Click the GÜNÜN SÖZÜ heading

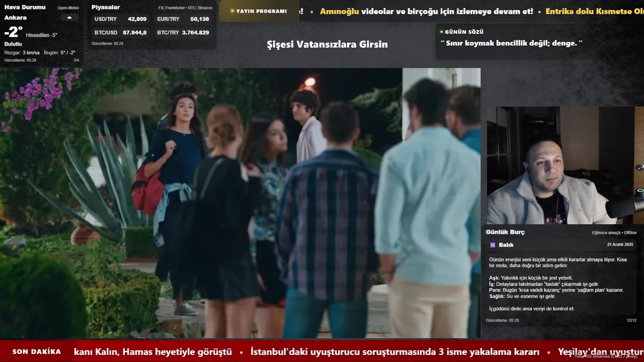[x=464, y=32]
